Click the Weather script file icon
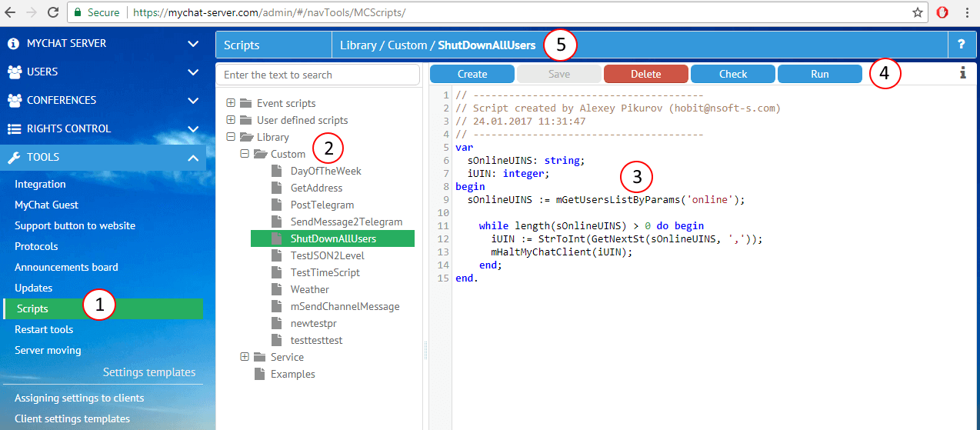 click(x=276, y=289)
